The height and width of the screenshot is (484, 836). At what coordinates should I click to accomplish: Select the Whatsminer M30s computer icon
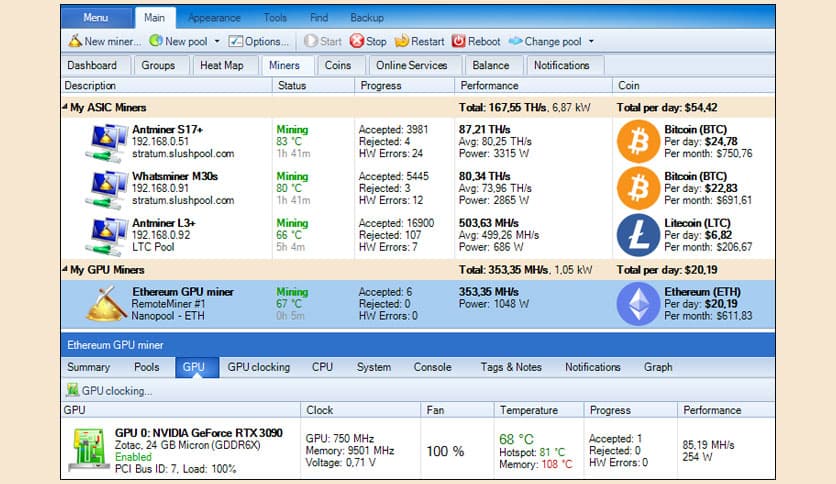click(107, 189)
